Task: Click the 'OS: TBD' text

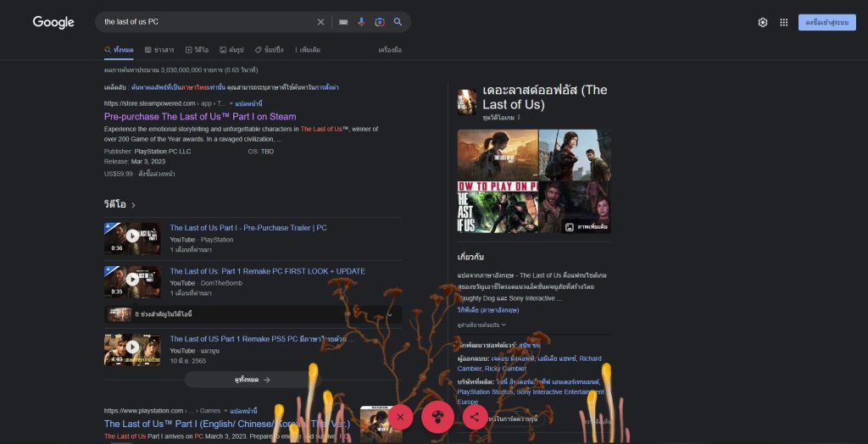Action: pyautogui.click(x=261, y=152)
